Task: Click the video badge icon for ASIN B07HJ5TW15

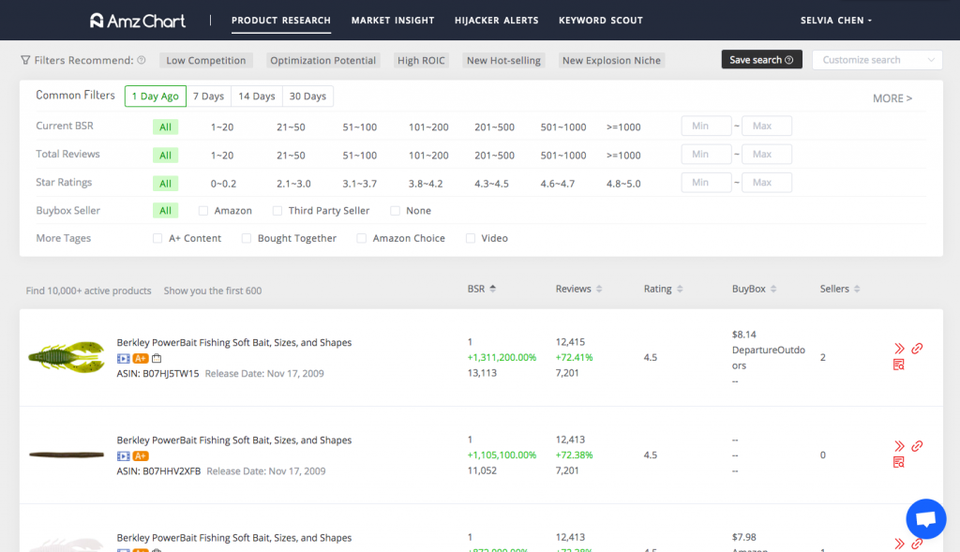Action: [123, 359]
